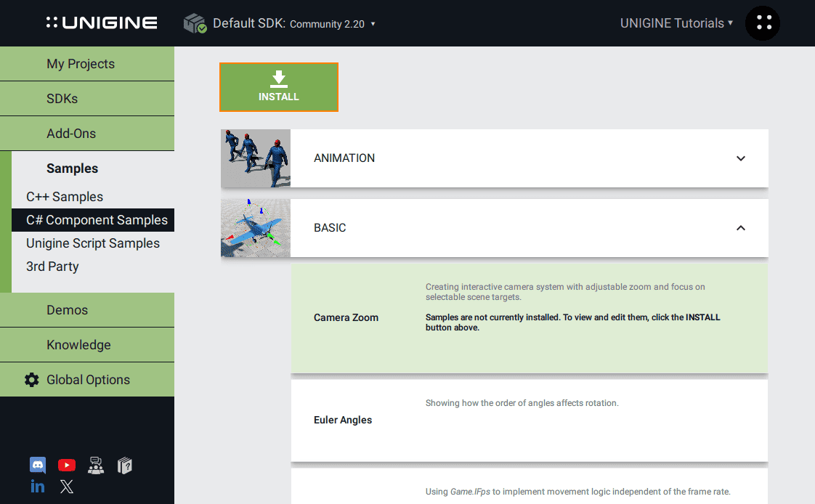The width and height of the screenshot is (815, 504).
Task: Open C++ Samples list
Action: 65,196
